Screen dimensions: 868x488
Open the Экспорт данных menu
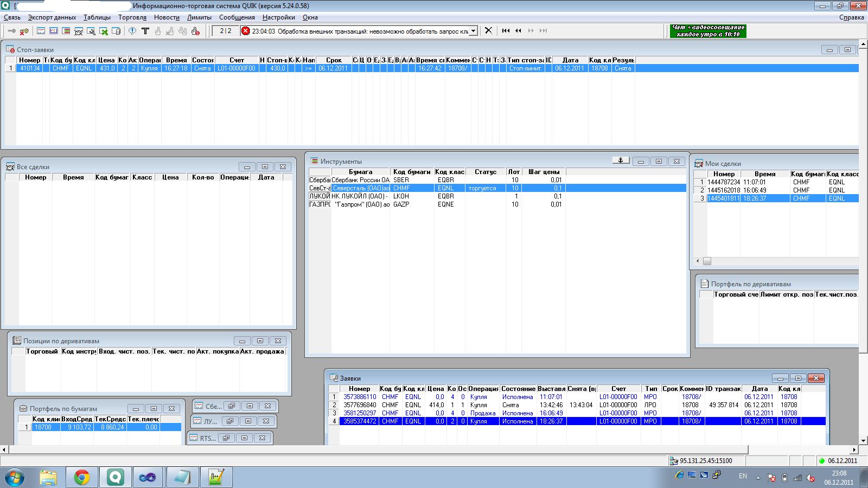click(52, 17)
